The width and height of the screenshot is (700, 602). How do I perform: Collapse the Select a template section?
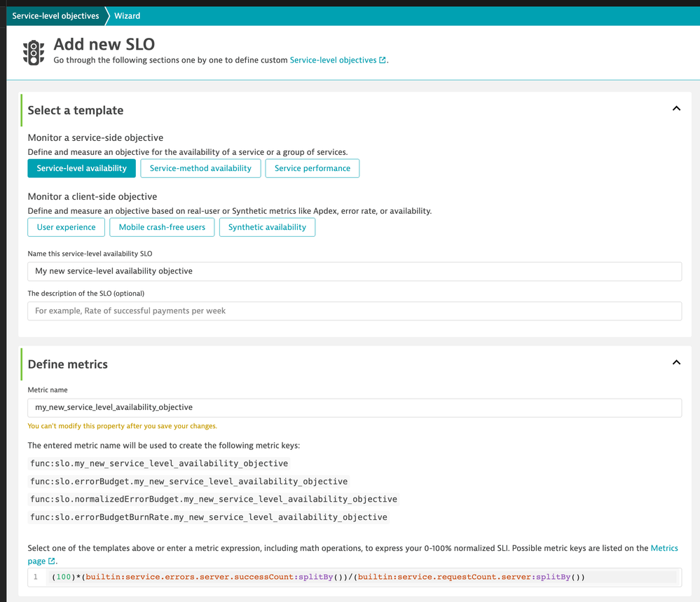tap(676, 109)
